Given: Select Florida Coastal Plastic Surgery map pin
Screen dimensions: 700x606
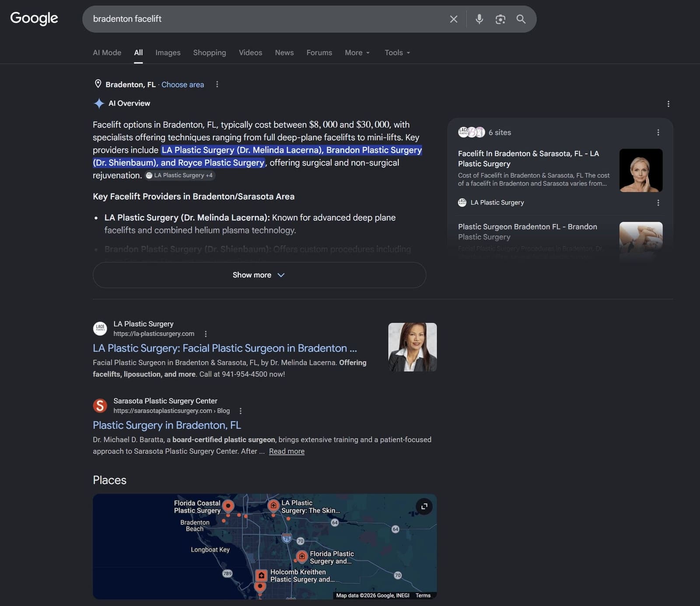Looking at the screenshot, I should [228, 507].
